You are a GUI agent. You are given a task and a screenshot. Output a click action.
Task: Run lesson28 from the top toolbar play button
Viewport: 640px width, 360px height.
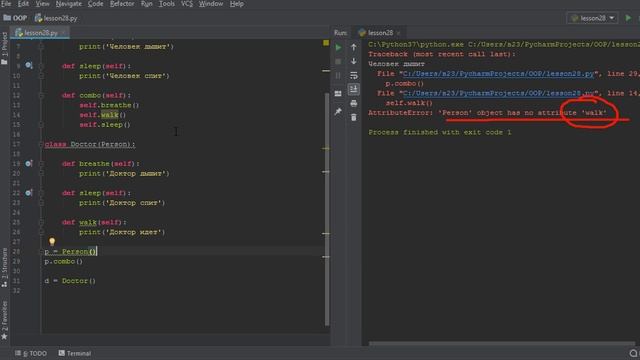point(628,18)
